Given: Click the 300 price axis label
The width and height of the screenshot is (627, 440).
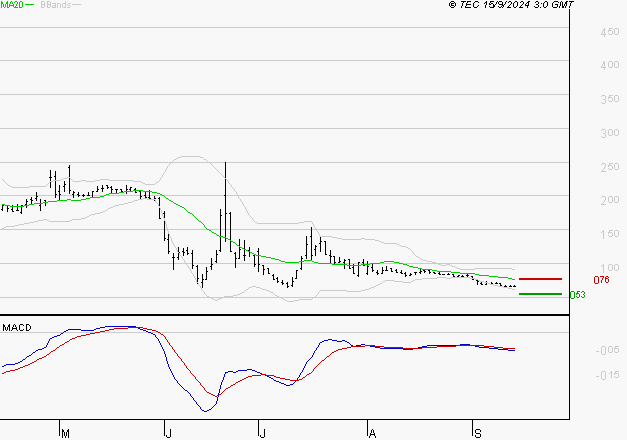Looking at the screenshot, I should tap(610, 133).
